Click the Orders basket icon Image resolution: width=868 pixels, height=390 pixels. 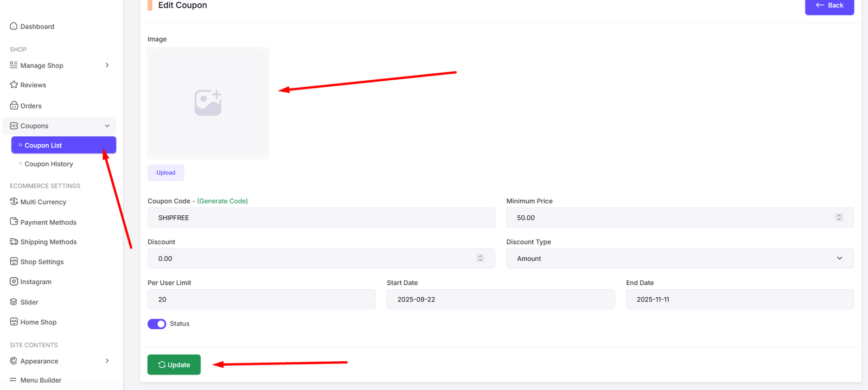click(14, 105)
